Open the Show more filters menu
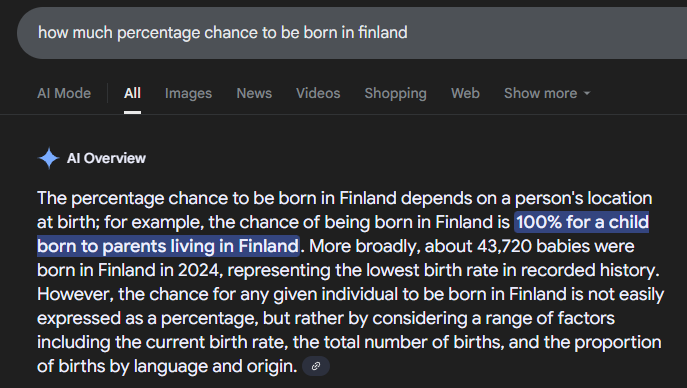 point(547,93)
